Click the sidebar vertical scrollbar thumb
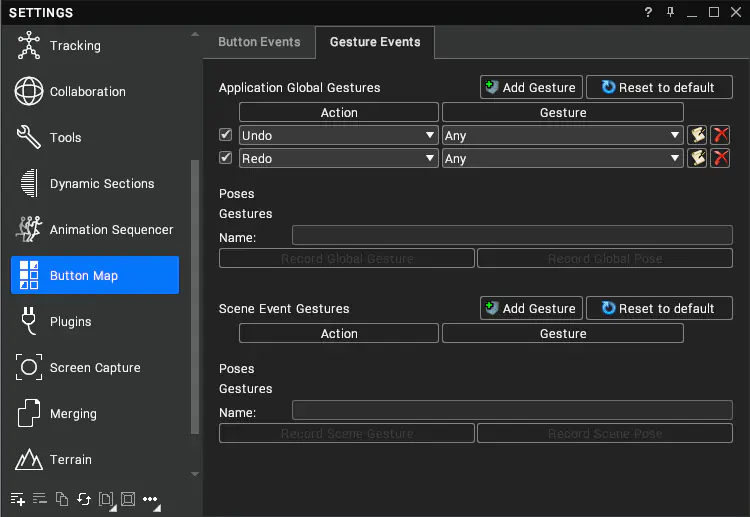This screenshot has height=517, width=750. [195, 297]
